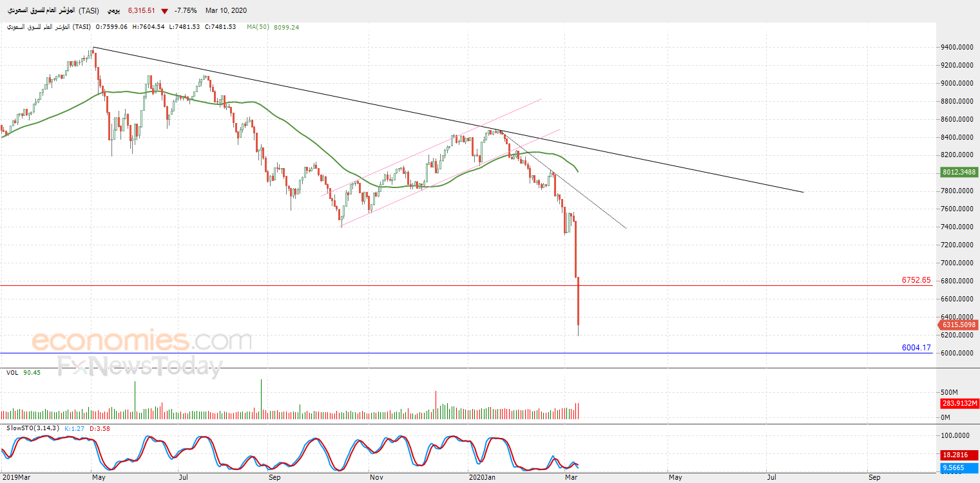Screen dimensions: 980x483
Task: Click the blue 6004.17 support level label
Action: click(916, 348)
